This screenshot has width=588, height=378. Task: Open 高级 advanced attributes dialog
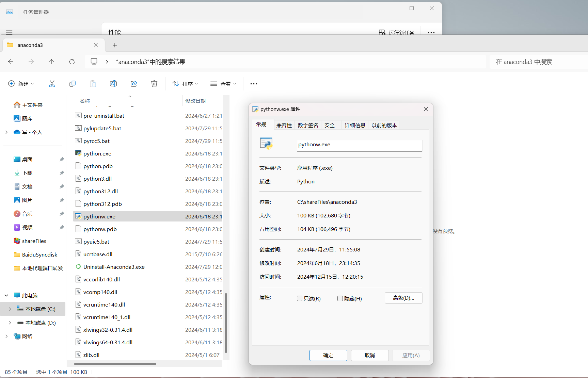click(403, 298)
